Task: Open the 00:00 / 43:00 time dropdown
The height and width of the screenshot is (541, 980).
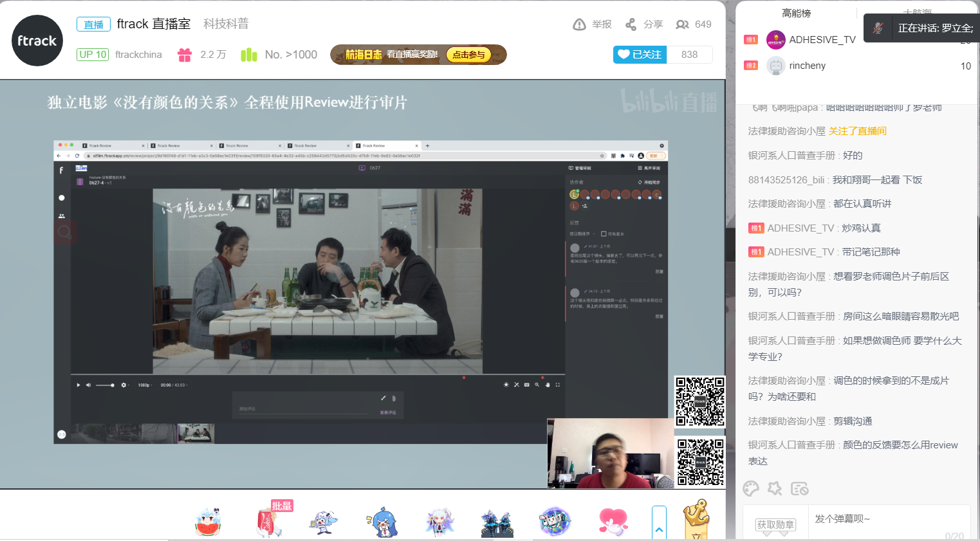Action: (x=174, y=385)
